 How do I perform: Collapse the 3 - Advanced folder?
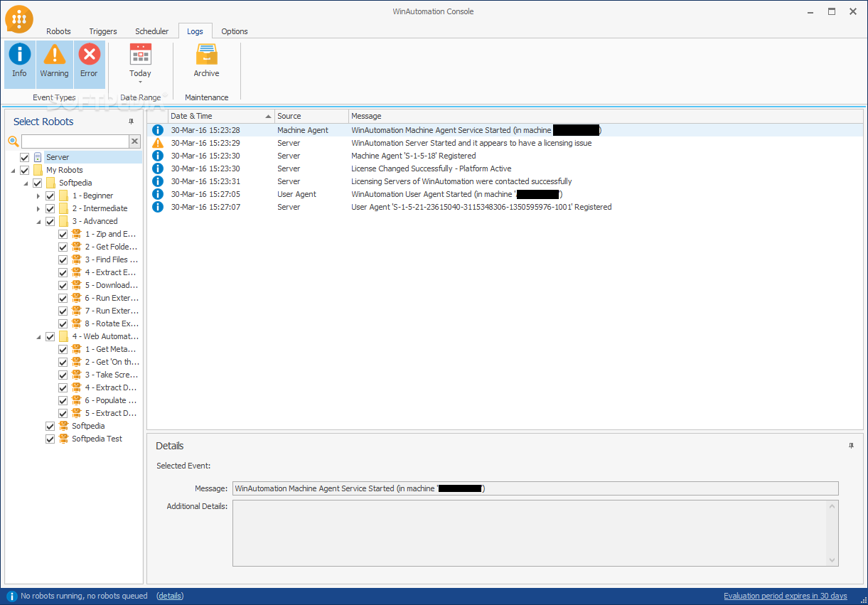(38, 222)
